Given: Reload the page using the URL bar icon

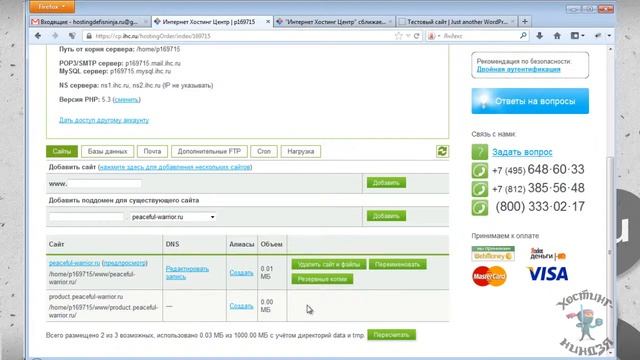Looking at the screenshot, I should pyautogui.click(x=417, y=36).
